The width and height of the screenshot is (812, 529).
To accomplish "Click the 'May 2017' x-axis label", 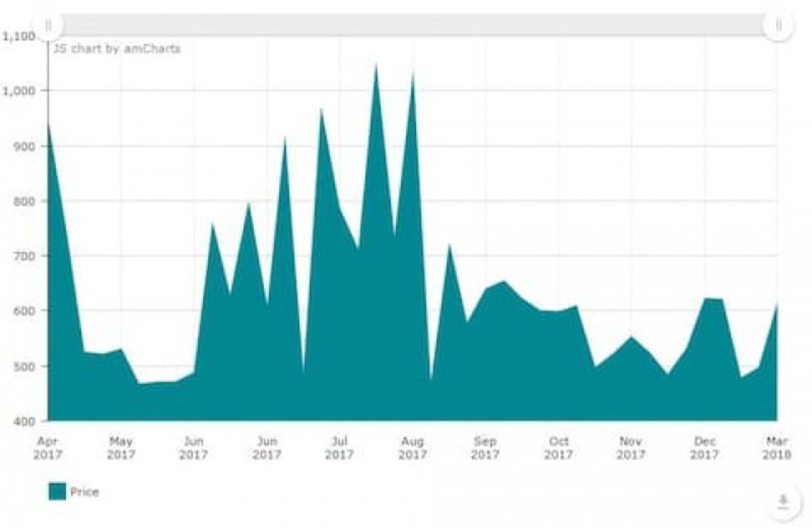I will pyautogui.click(x=121, y=448).
